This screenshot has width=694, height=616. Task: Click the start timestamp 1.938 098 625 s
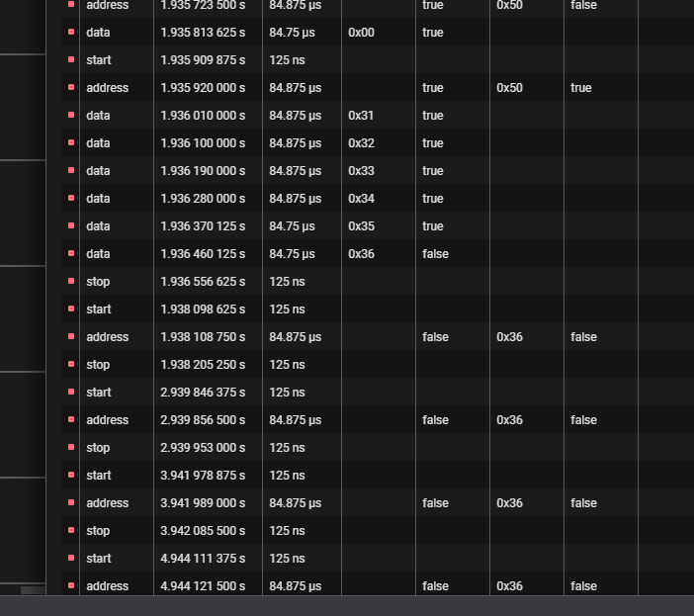pos(203,309)
